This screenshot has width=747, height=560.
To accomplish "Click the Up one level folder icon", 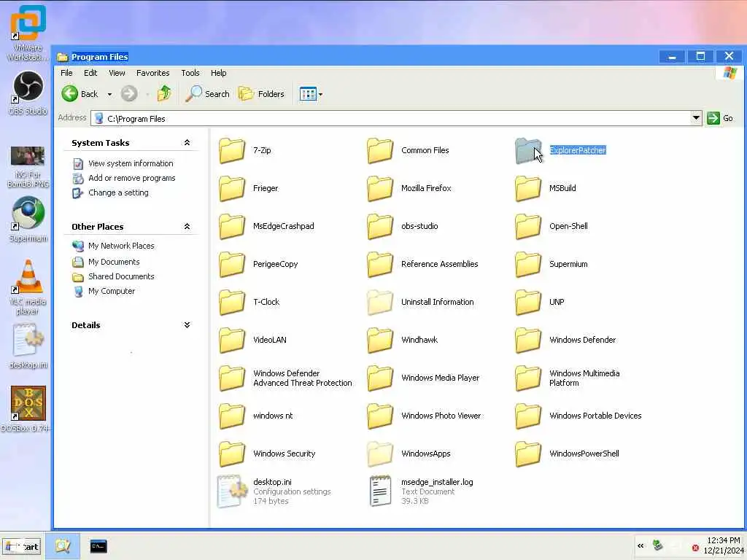I will coord(164,94).
